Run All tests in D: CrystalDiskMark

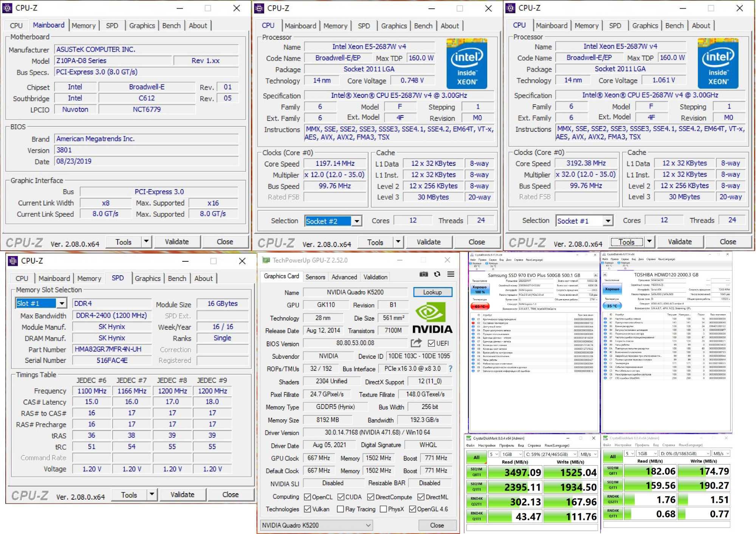(x=613, y=457)
